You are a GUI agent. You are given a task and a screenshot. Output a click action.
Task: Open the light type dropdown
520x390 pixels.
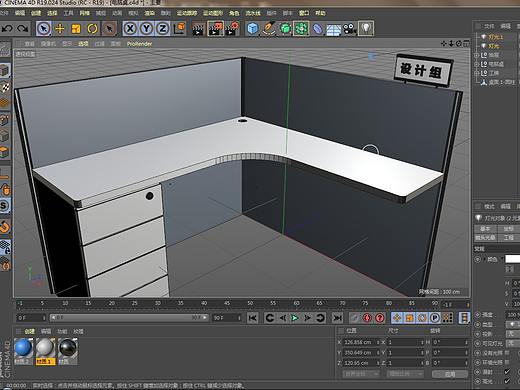click(513, 324)
